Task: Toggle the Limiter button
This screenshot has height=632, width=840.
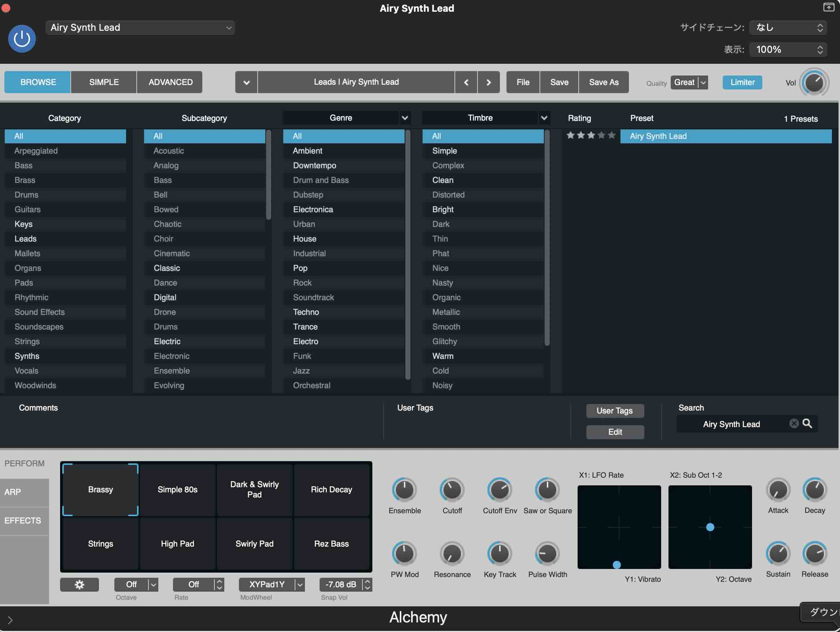Action: pos(742,82)
